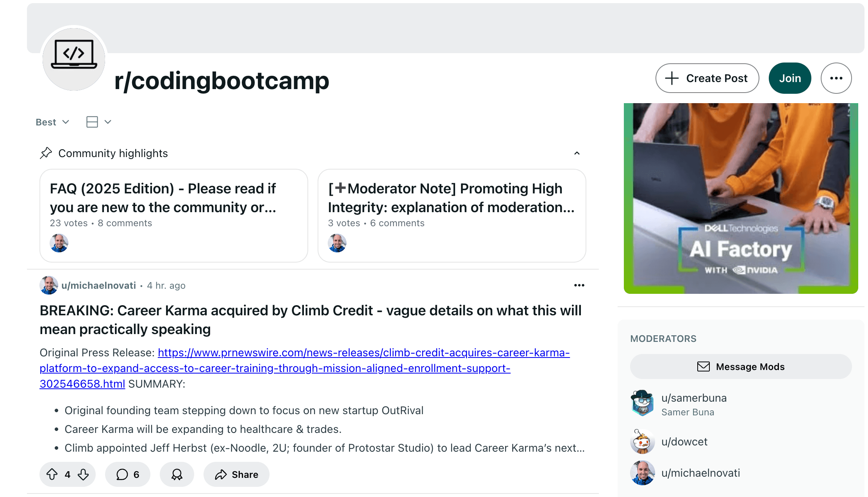Upvote the Career Karma post

pyautogui.click(x=53, y=474)
